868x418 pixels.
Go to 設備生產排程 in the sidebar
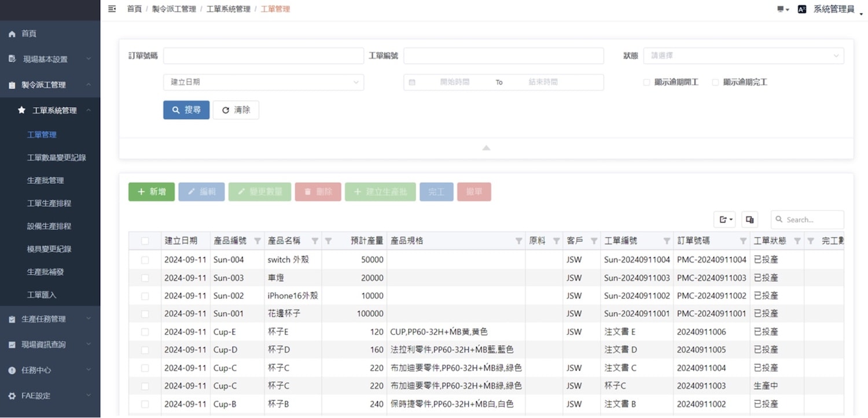[x=49, y=226]
